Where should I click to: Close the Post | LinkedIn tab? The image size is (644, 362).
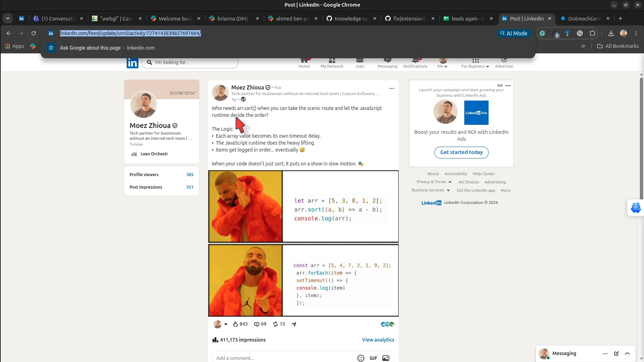pyautogui.click(x=550, y=18)
